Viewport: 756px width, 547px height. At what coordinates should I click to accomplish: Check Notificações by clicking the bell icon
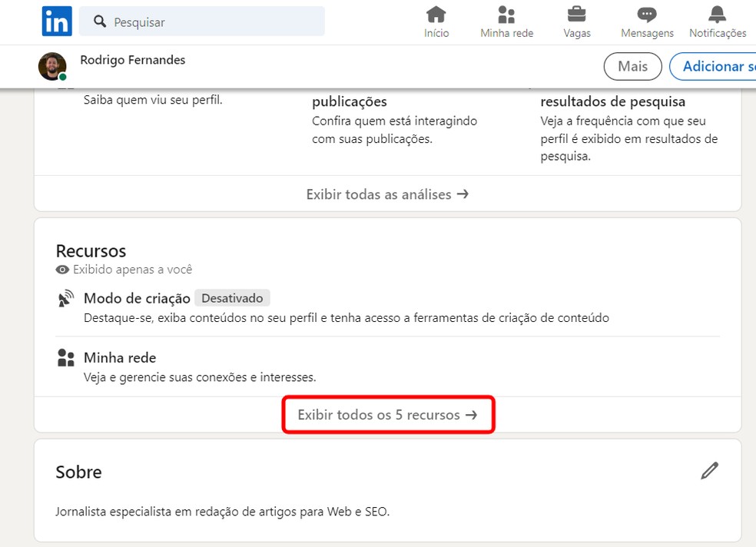pyautogui.click(x=716, y=14)
